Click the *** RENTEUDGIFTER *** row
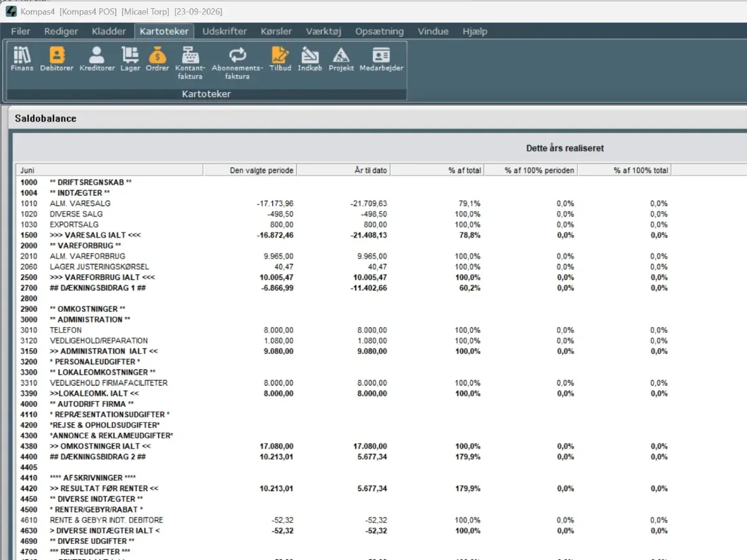747x560 pixels. [x=343, y=552]
